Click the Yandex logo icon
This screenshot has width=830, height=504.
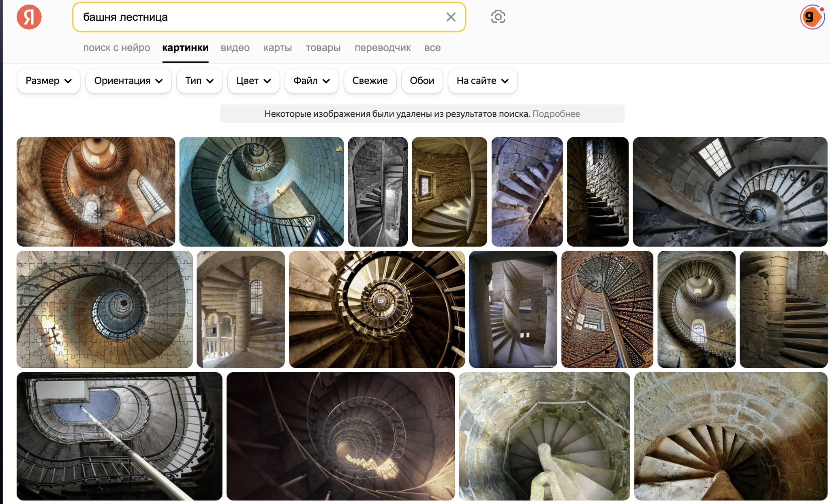[x=29, y=17]
